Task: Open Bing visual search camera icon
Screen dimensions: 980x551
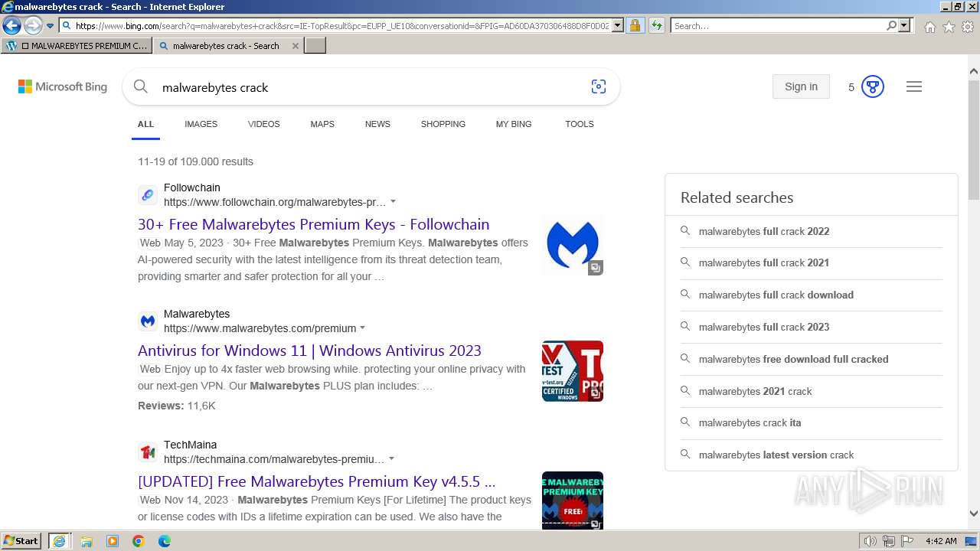Action: [599, 87]
